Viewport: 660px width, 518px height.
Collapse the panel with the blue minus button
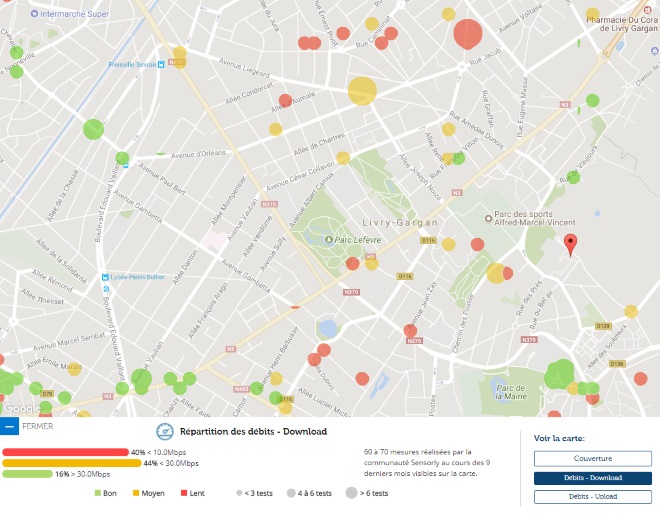pos(9,427)
